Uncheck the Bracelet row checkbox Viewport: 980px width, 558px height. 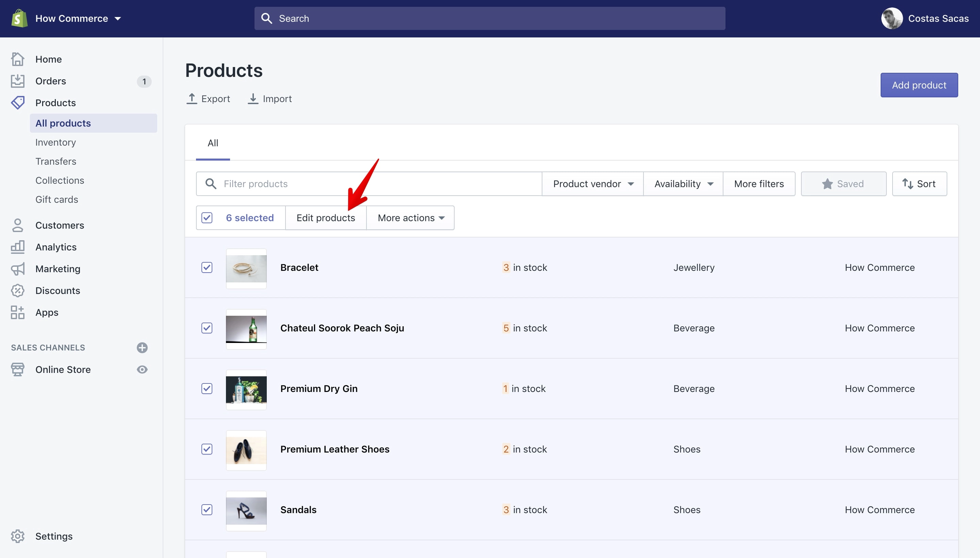(207, 267)
